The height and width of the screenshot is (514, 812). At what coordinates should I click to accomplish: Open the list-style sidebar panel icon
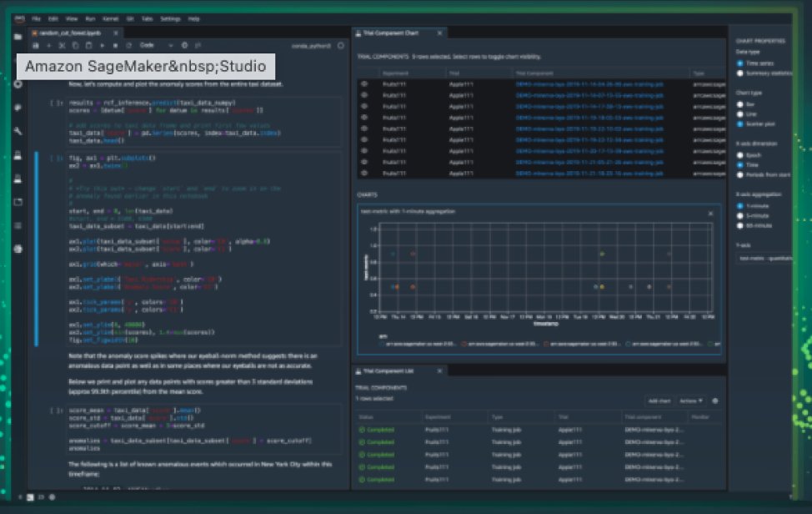click(x=18, y=225)
